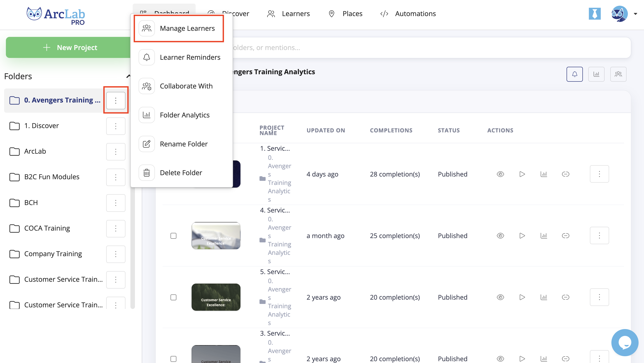Viewport: 644px width, 363px height.
Task: Choose Folder Analytics from the folder menu
Action: click(x=182, y=115)
